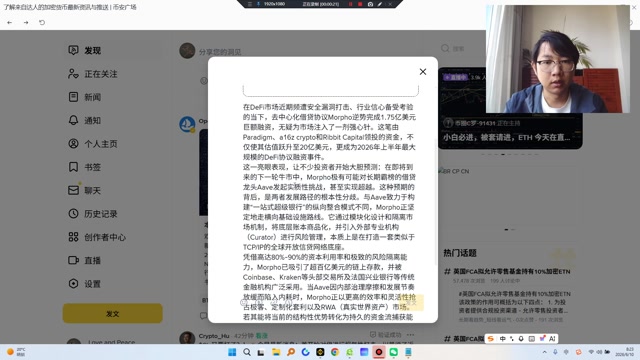Open the recorder toolbar menu icon

250,4
